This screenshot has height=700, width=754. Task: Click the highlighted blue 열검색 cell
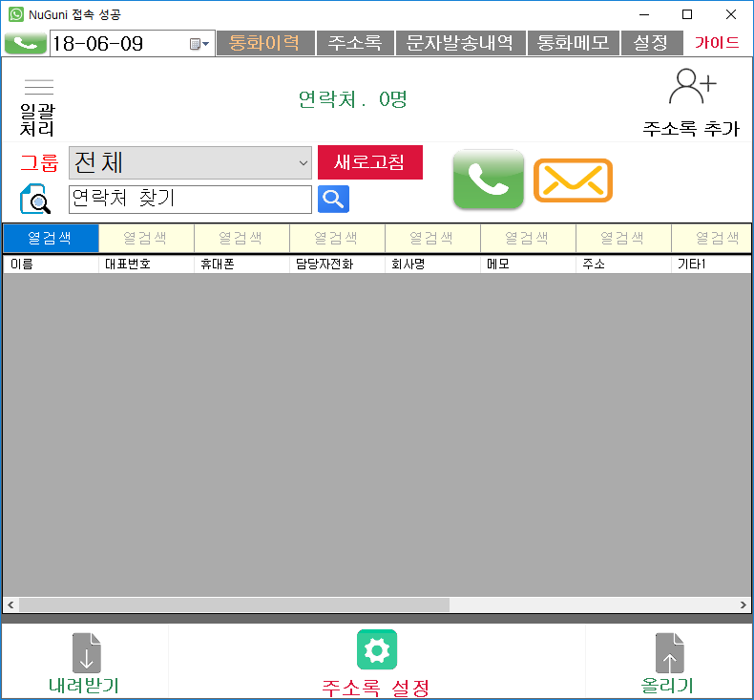51,238
